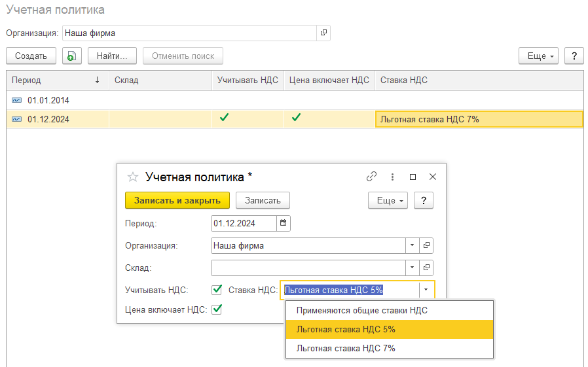Sort by the Период column header

56,80
